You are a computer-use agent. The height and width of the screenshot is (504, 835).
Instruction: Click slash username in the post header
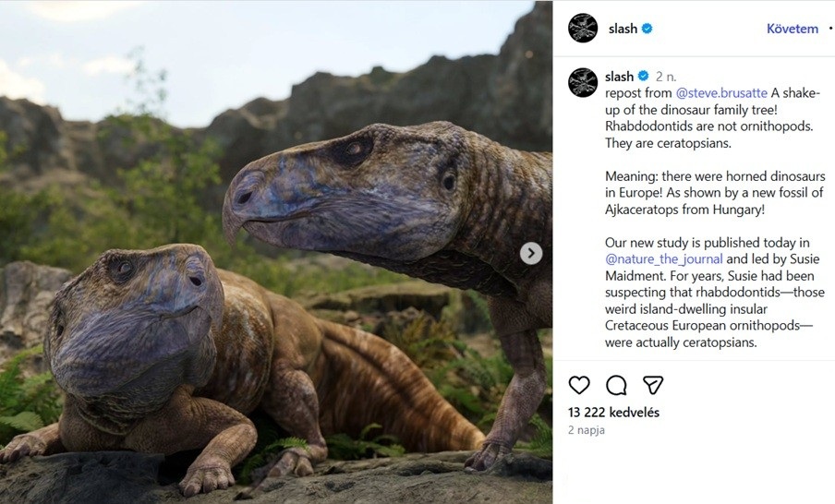pos(623,29)
